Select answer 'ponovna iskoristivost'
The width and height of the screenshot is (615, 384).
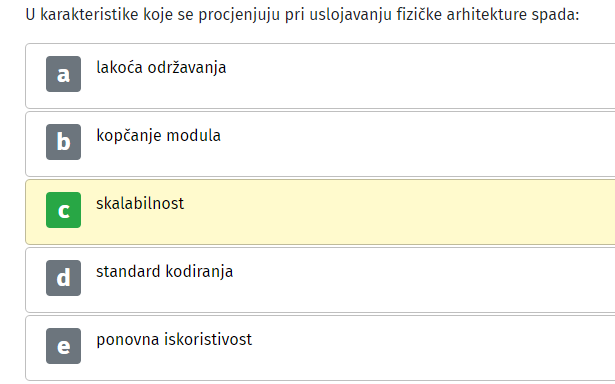point(174,339)
